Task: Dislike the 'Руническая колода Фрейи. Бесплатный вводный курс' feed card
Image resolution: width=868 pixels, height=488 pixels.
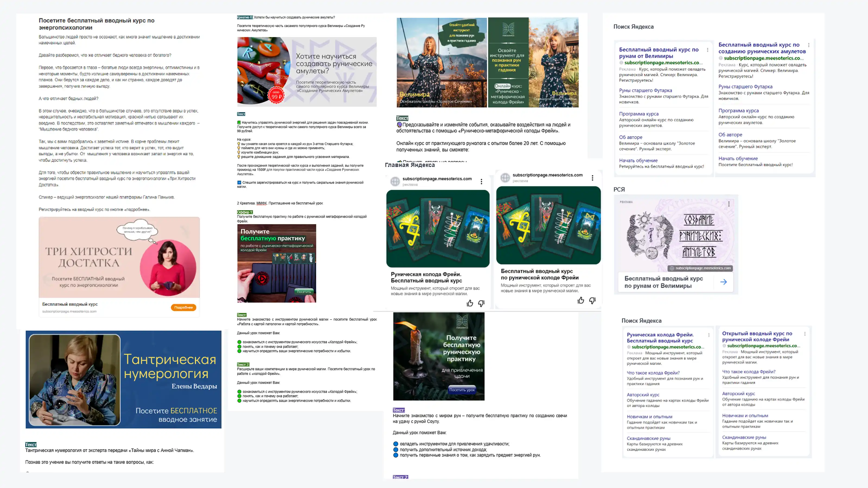Action: (x=481, y=303)
